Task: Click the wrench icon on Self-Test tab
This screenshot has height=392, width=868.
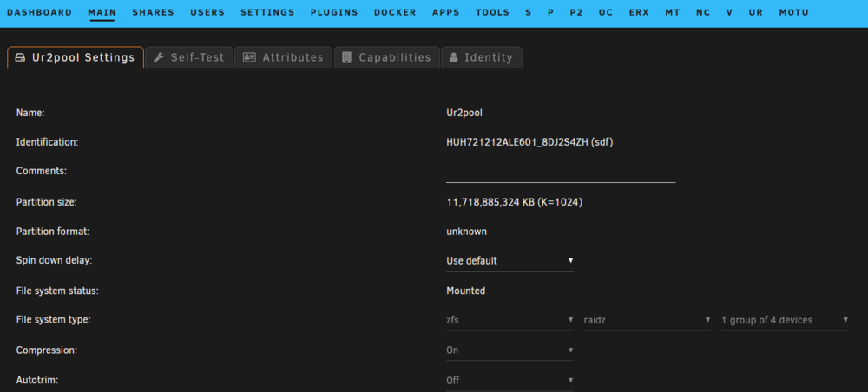Action: pos(158,57)
